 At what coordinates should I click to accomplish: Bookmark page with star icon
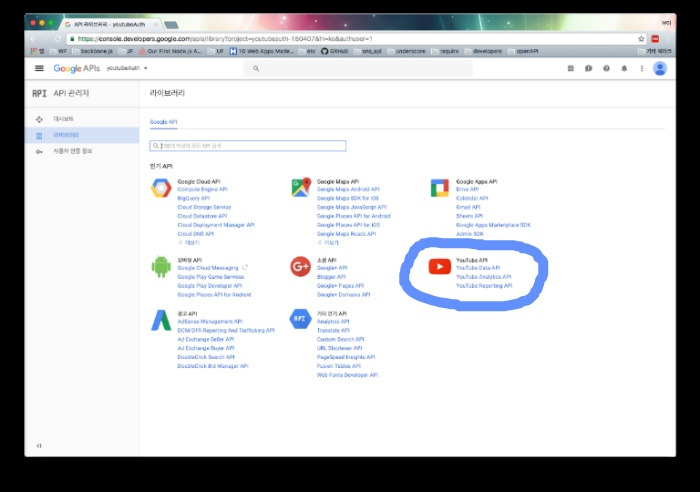coord(641,39)
